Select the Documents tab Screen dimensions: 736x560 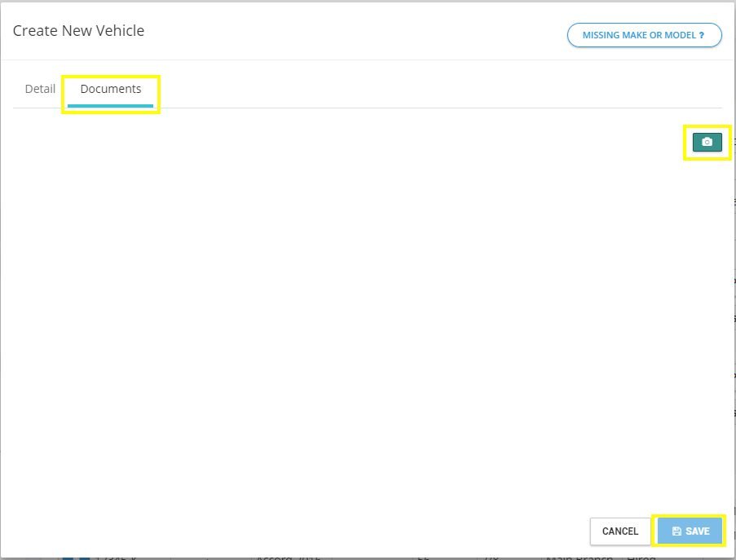pos(110,89)
